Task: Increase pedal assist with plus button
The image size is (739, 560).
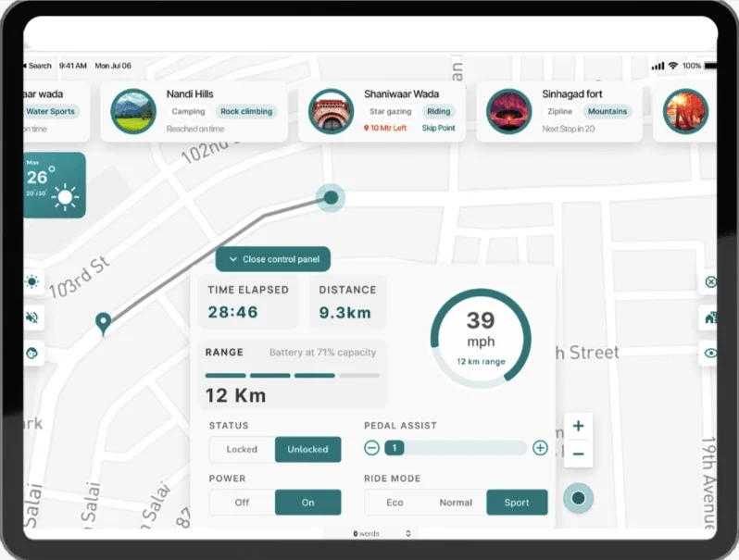Action: (x=540, y=448)
